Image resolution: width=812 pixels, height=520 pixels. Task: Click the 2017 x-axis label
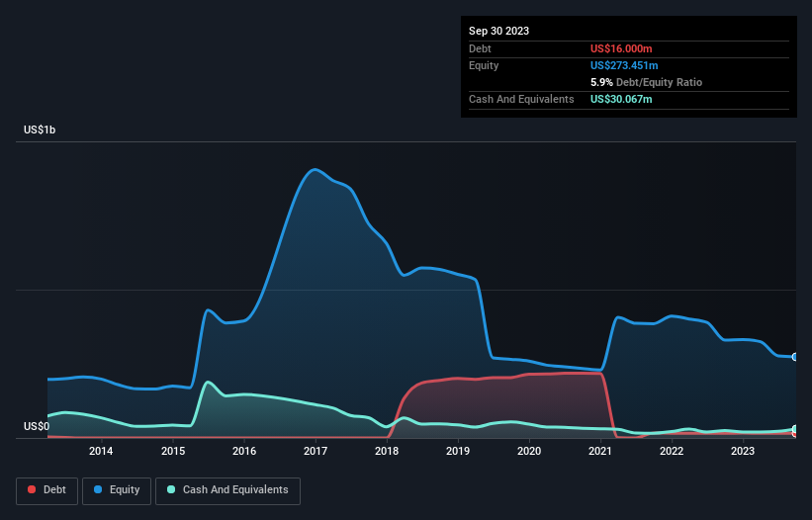pos(316,451)
